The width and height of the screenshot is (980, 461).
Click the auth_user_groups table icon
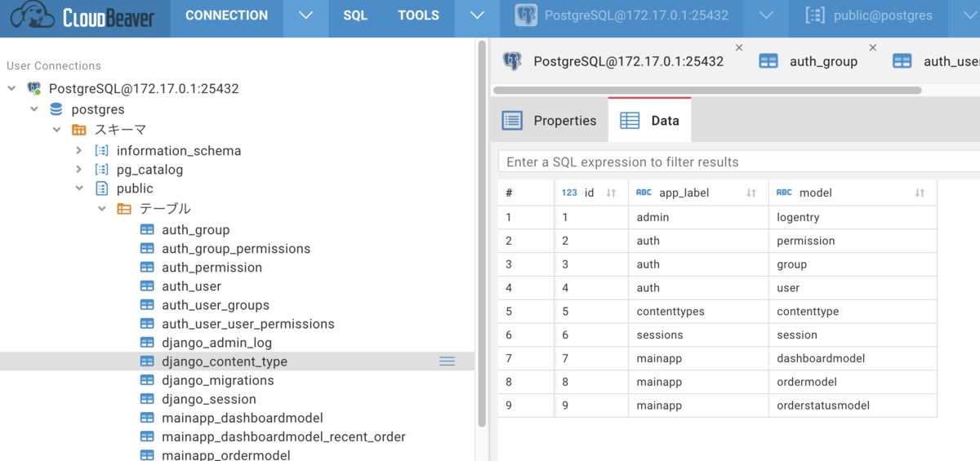(147, 305)
